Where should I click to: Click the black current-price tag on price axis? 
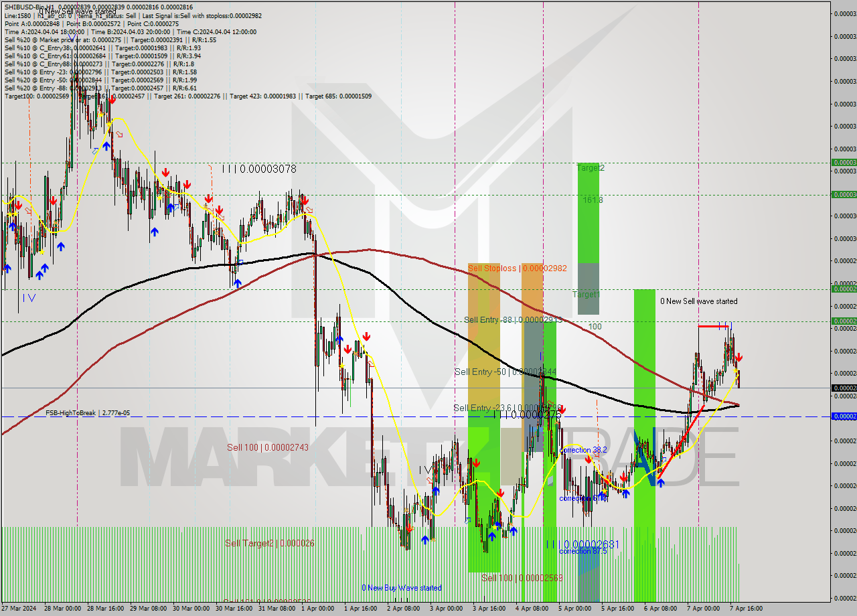click(x=844, y=388)
